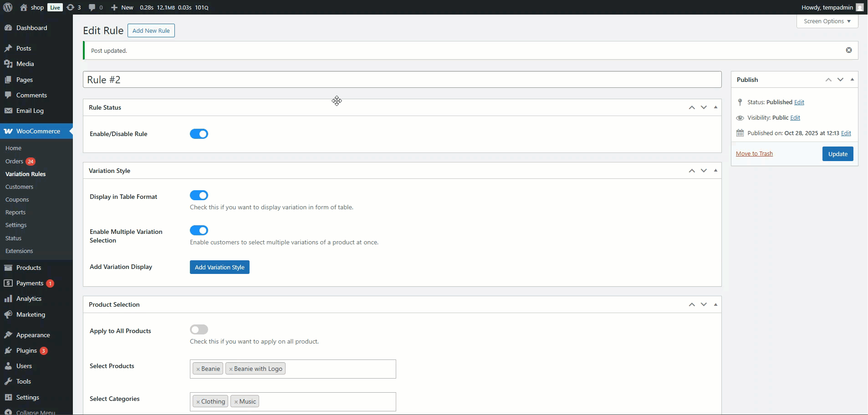Click the WordPress logo icon
The image size is (868, 415).
[8, 7]
